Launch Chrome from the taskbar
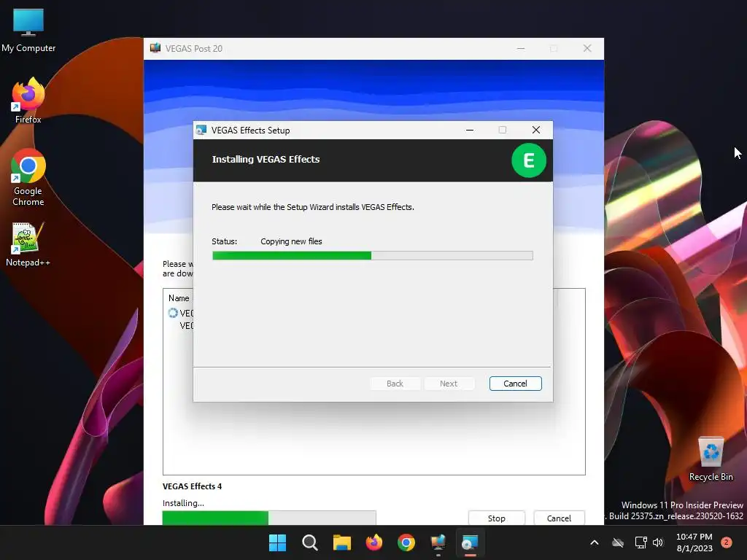Image resolution: width=747 pixels, height=560 pixels. [x=406, y=542]
